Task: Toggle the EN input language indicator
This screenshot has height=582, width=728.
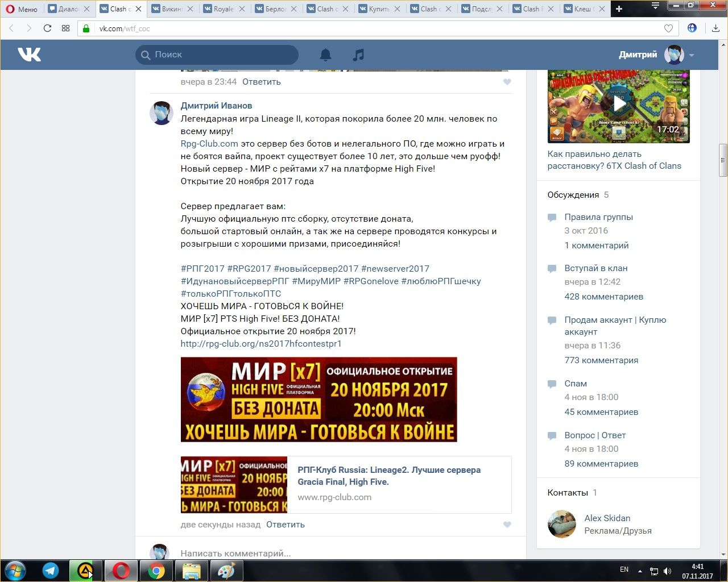Action: pos(624,569)
